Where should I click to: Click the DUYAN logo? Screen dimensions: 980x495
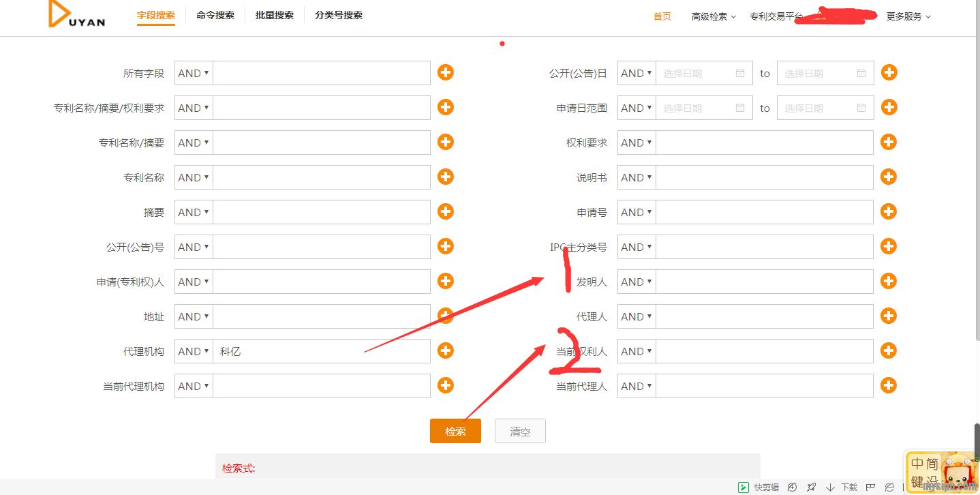click(77, 15)
